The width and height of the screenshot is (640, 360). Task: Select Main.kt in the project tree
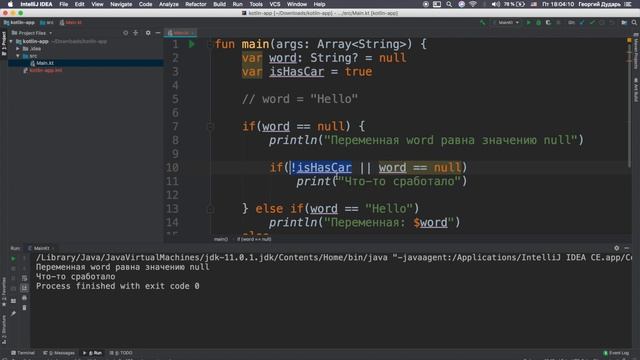pos(44,63)
